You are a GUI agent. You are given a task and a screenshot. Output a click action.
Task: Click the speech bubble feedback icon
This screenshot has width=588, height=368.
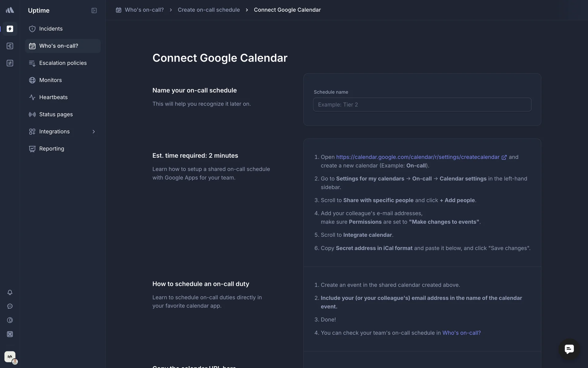click(10, 306)
